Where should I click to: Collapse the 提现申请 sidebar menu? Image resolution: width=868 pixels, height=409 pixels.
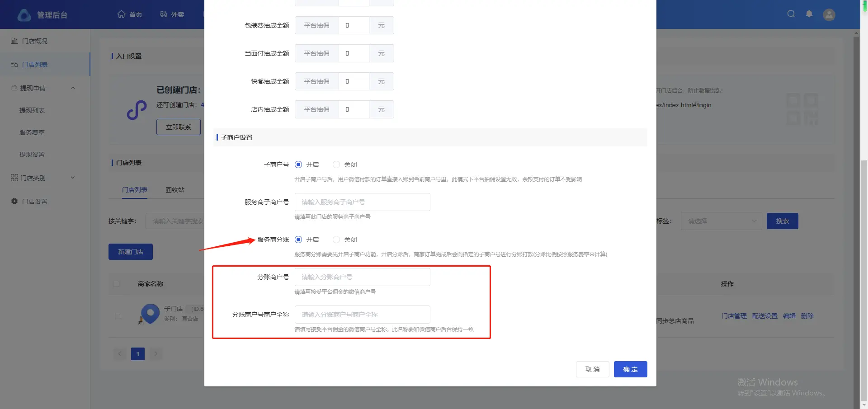click(73, 88)
